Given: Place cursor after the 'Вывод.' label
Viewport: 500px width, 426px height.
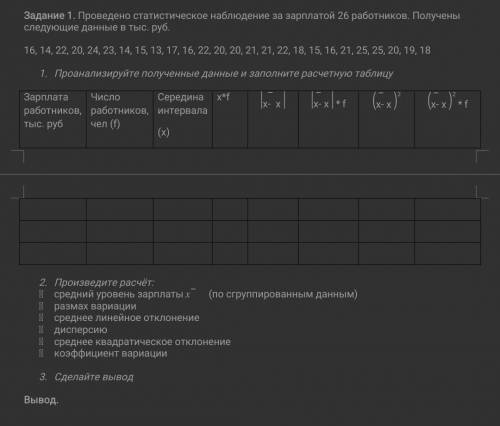Looking at the screenshot, I should click(x=60, y=400).
